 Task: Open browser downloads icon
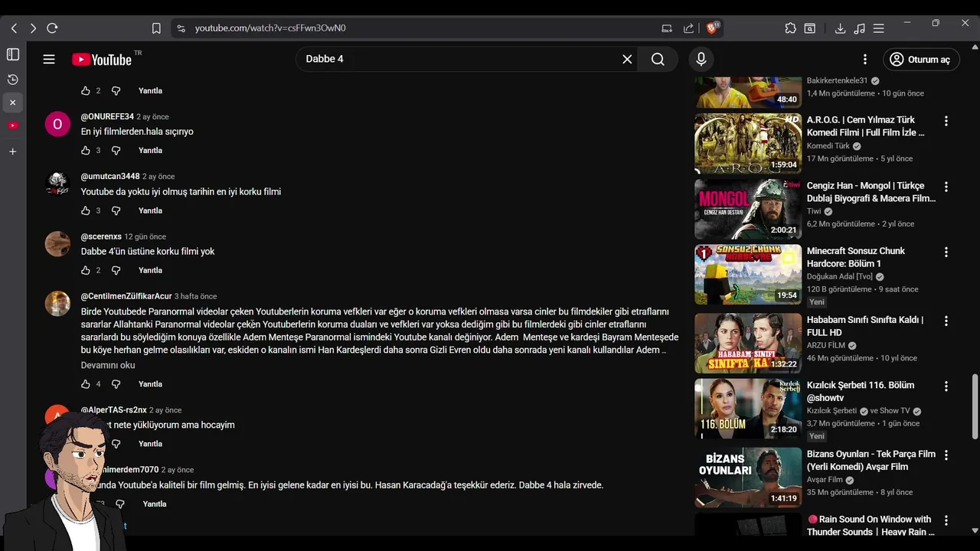point(840,28)
